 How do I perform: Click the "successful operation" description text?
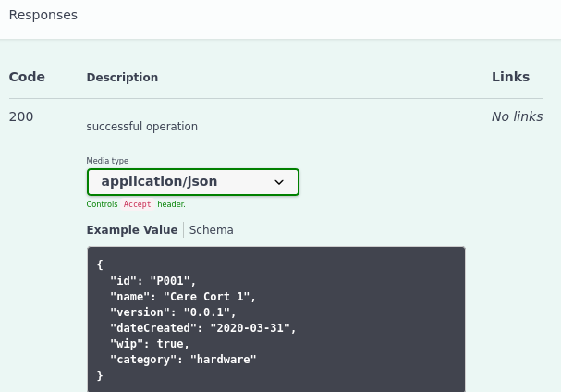(141, 127)
